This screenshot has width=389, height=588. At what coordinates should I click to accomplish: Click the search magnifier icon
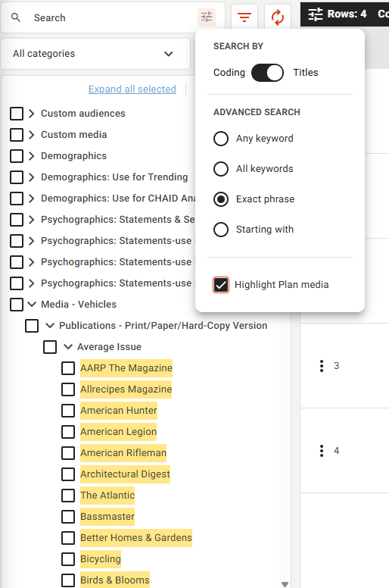pyautogui.click(x=16, y=17)
